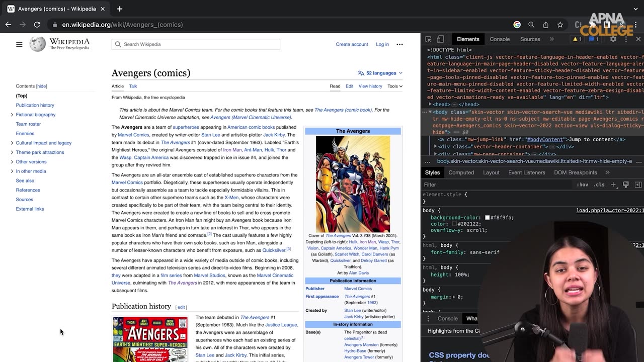Click the paintbrush rendering emulation icon in Styles
Viewport: 644px width, 362px height.
click(626, 185)
